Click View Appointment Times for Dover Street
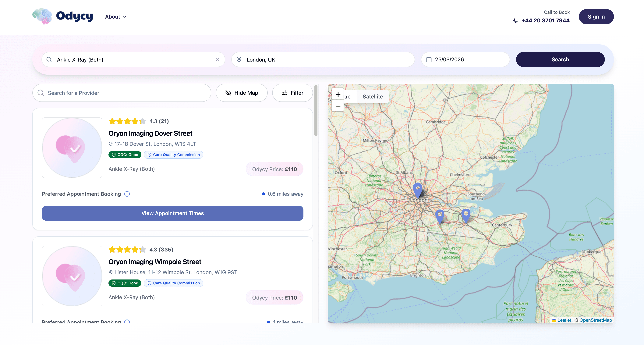The image size is (644, 345). coord(172,213)
